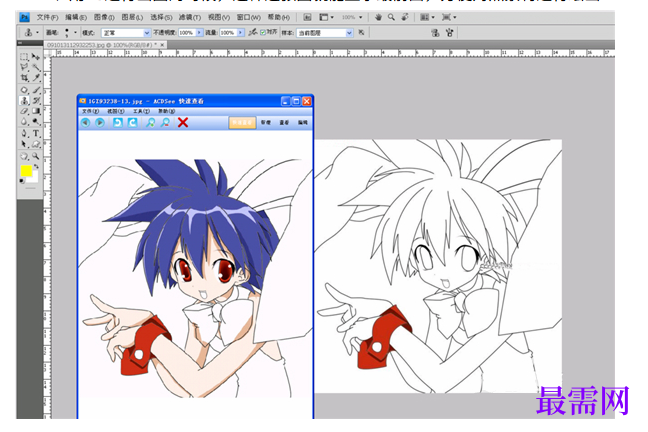Delete image with red X in ACDSee
The height and width of the screenshot is (432, 648).
pos(183,122)
